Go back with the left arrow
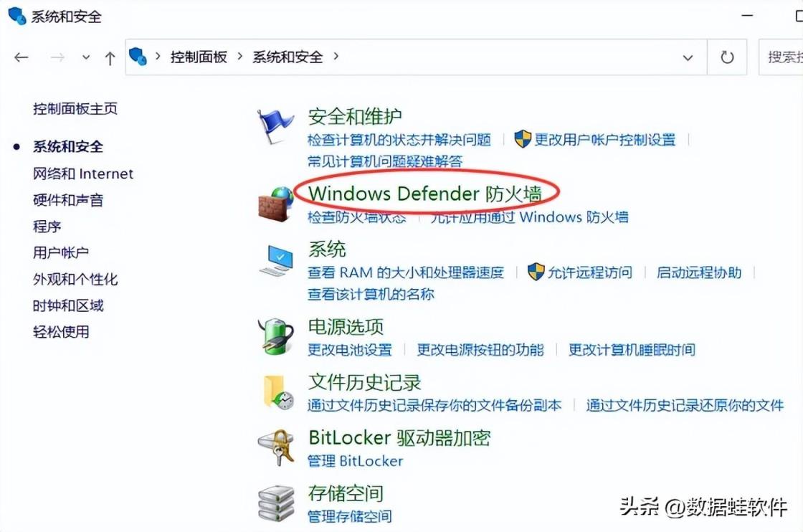 tap(22, 57)
